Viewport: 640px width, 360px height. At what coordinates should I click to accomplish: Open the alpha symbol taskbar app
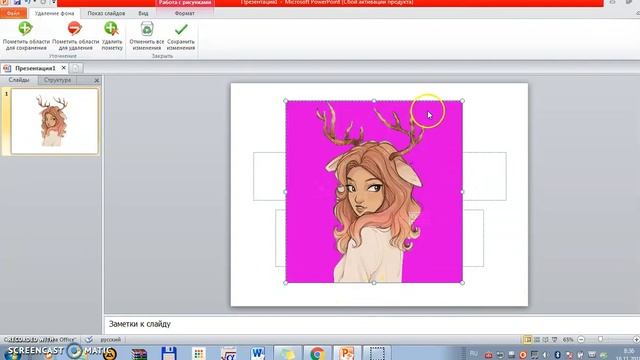(229, 353)
